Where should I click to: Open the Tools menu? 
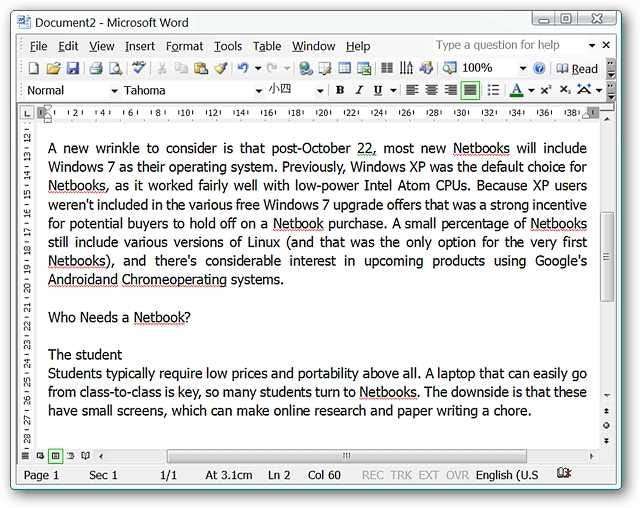point(228,46)
